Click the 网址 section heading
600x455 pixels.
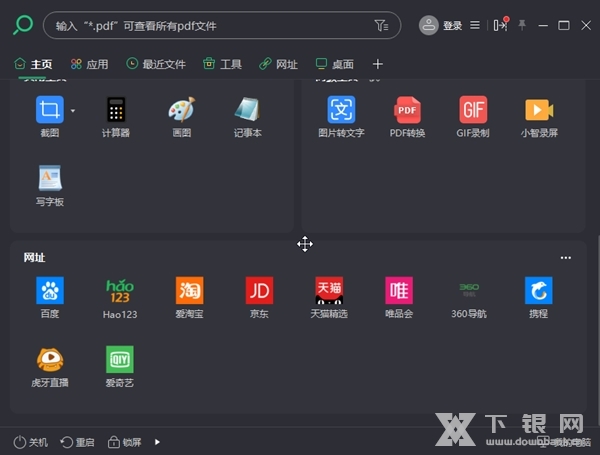pyautogui.click(x=34, y=258)
